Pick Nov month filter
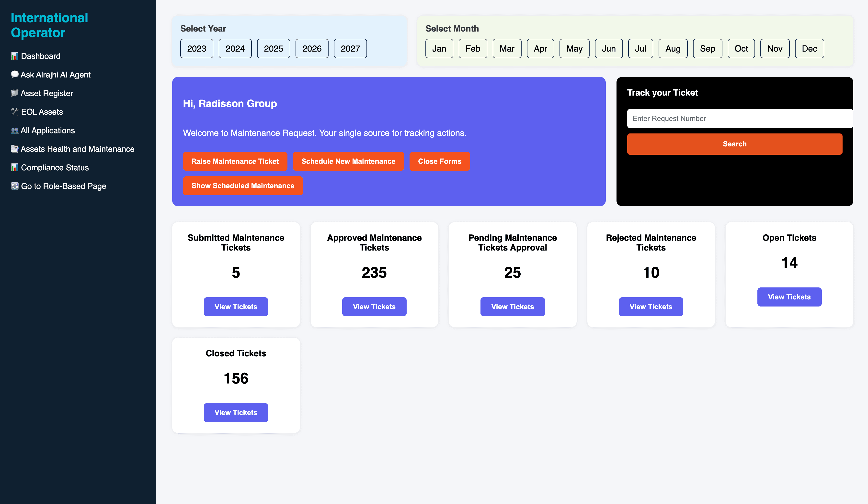The image size is (868, 504). tap(775, 48)
